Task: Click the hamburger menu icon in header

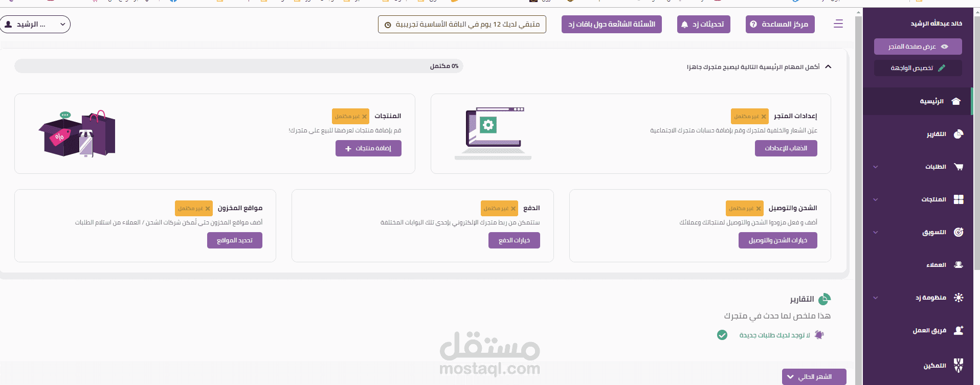Action: click(x=838, y=24)
